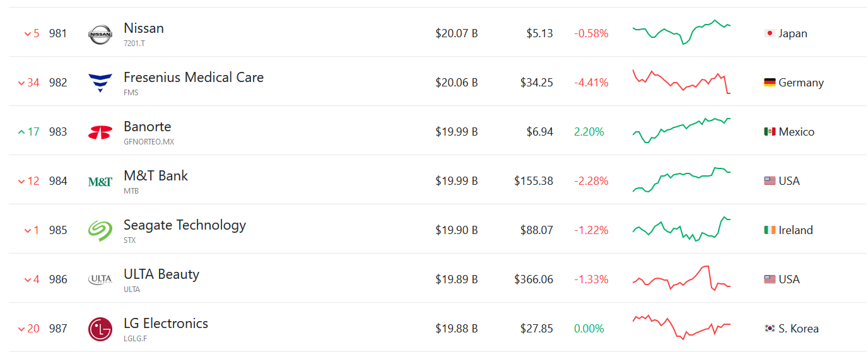This screenshot has width=868, height=352.
Task: Click the green M&T Bank logo
Action: tap(100, 182)
